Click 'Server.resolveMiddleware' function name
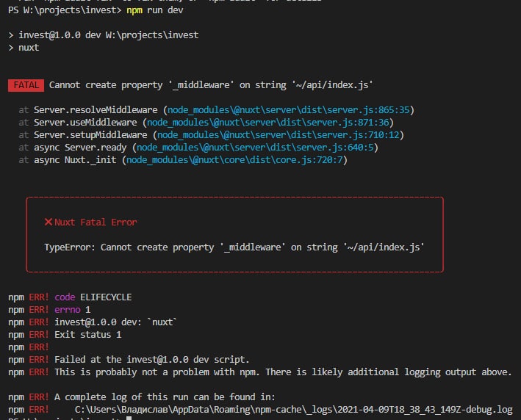This screenshot has width=521, height=420. click(96, 110)
